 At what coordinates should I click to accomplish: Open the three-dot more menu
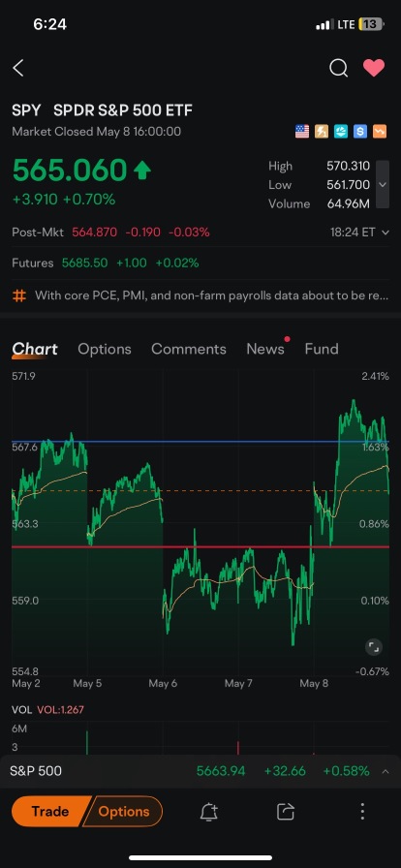click(362, 812)
